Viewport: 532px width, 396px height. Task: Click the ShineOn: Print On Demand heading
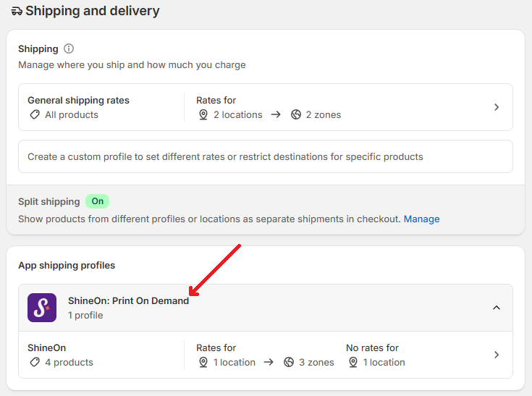tap(129, 301)
